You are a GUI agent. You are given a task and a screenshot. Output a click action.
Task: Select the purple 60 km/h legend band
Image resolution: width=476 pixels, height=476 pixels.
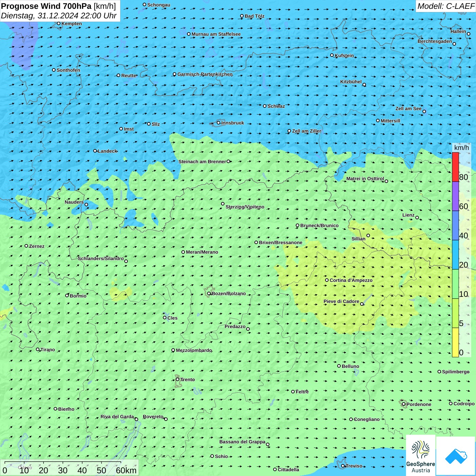point(455,196)
